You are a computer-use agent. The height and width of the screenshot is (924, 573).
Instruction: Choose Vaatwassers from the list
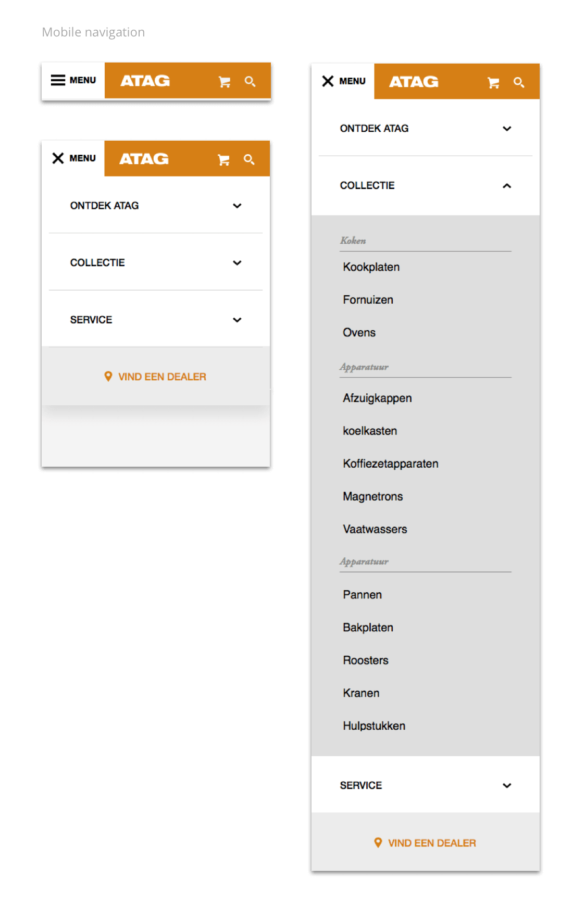coord(375,529)
